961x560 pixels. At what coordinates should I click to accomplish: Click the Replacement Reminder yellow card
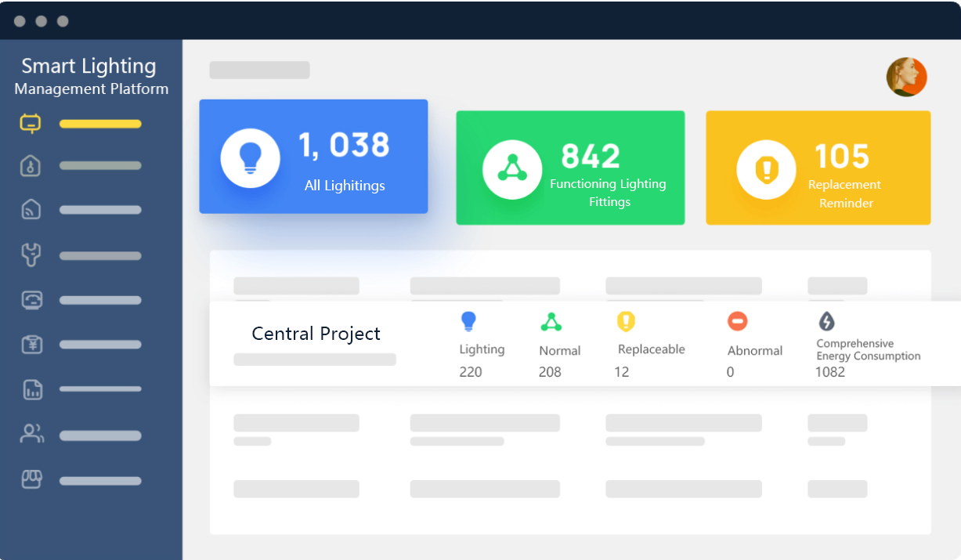click(818, 168)
